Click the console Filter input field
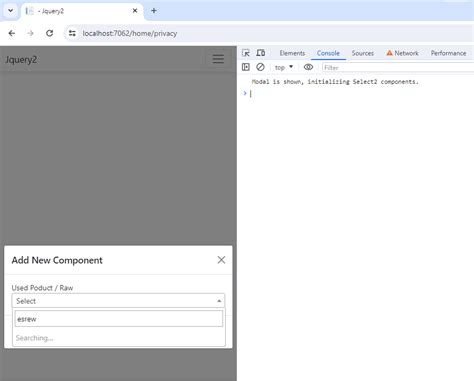474x381 pixels. click(398, 68)
